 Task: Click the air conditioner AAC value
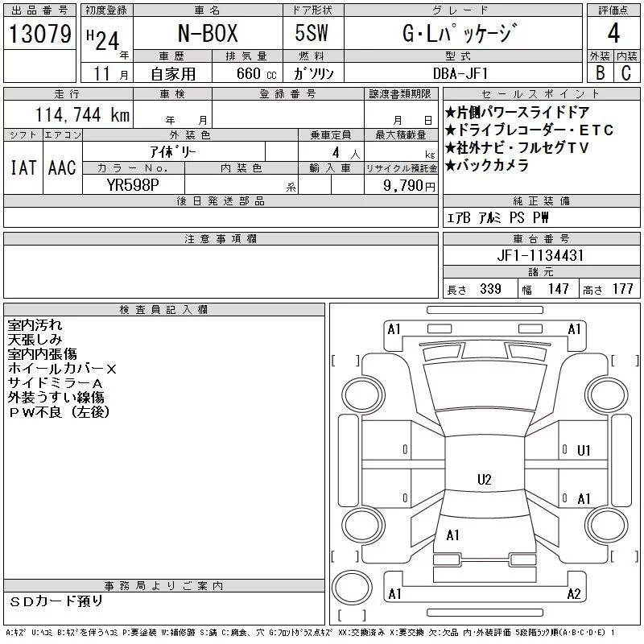click(x=62, y=168)
